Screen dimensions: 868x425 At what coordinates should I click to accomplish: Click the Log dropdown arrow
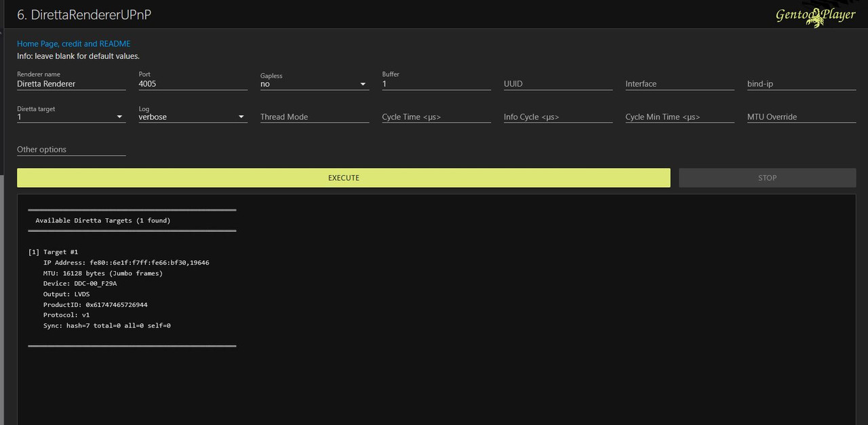coord(241,117)
